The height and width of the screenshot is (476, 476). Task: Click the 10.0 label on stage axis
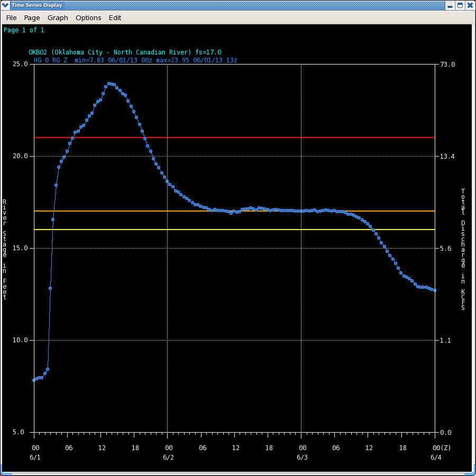20,340
